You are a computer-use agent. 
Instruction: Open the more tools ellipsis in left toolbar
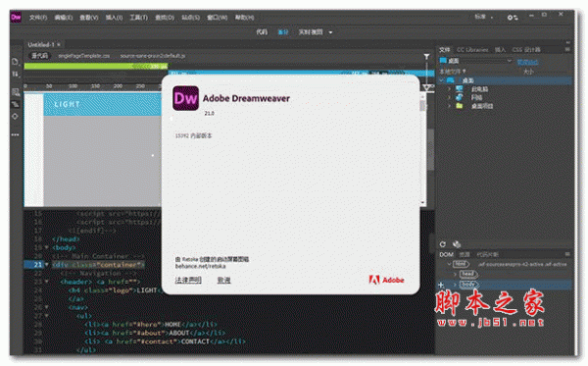[x=15, y=134]
